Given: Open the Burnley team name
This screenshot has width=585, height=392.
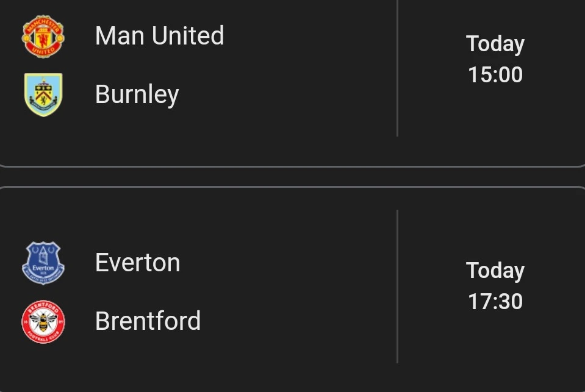Looking at the screenshot, I should pos(137,94).
